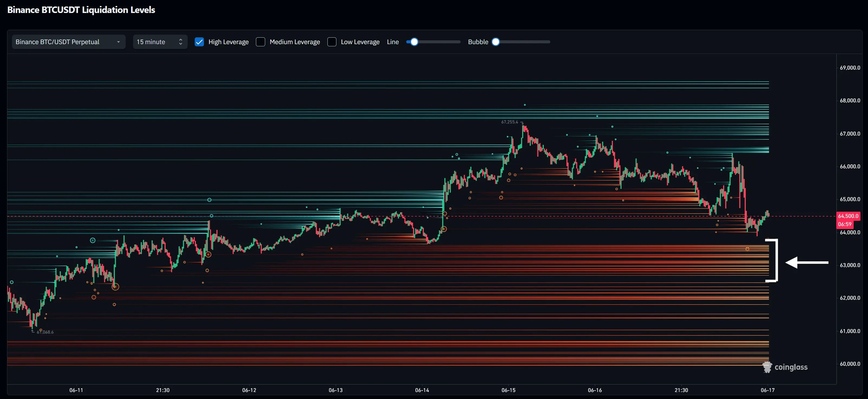Click the Medium Leverage label
868x399 pixels.
pyautogui.click(x=295, y=42)
